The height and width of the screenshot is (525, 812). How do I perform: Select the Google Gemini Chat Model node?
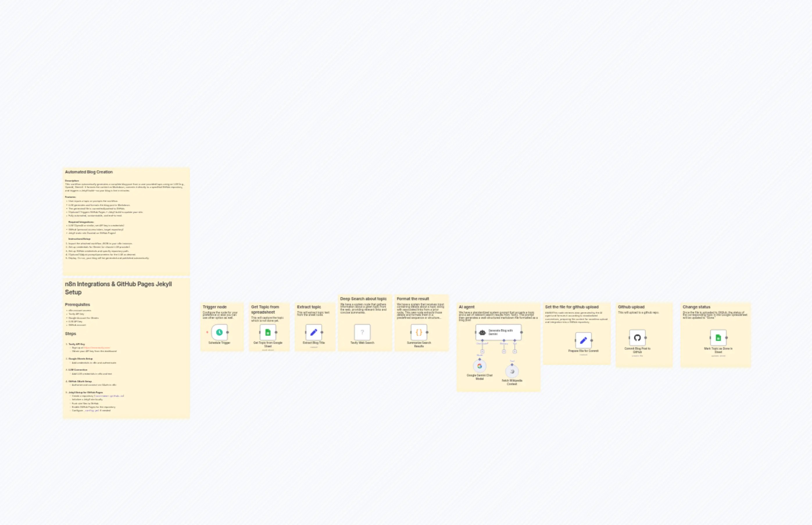click(x=480, y=366)
